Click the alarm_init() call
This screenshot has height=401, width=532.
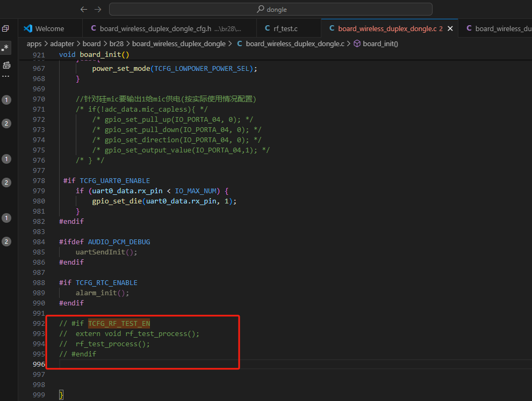(x=102, y=293)
